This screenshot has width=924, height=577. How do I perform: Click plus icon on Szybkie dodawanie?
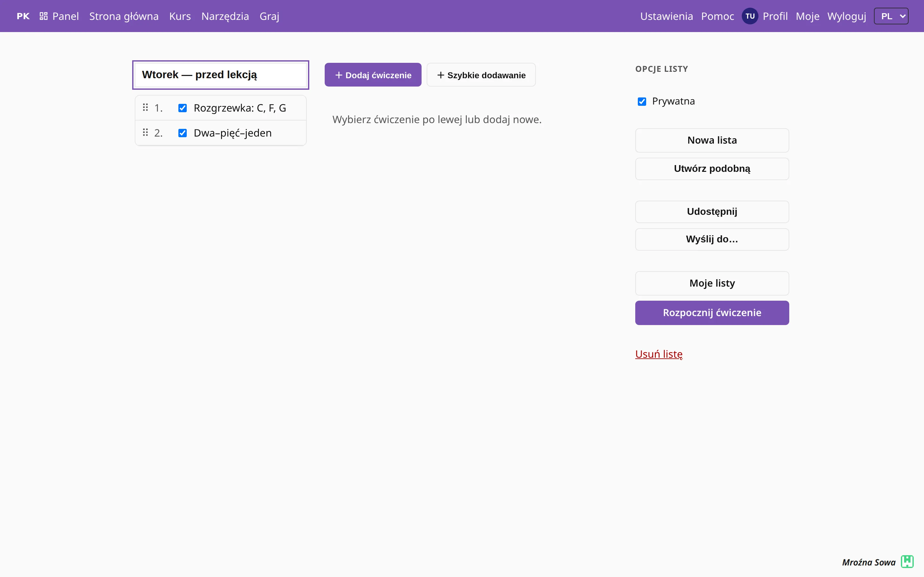(x=440, y=75)
